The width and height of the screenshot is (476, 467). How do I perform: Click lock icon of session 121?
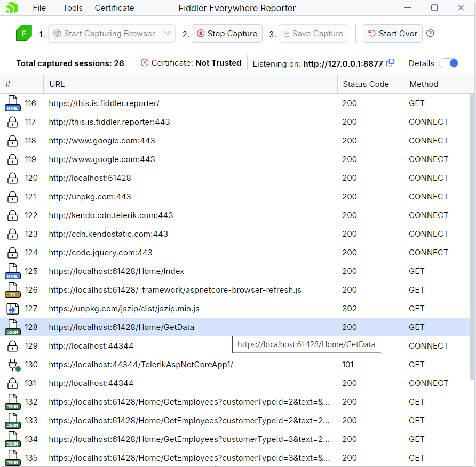[x=12, y=197]
